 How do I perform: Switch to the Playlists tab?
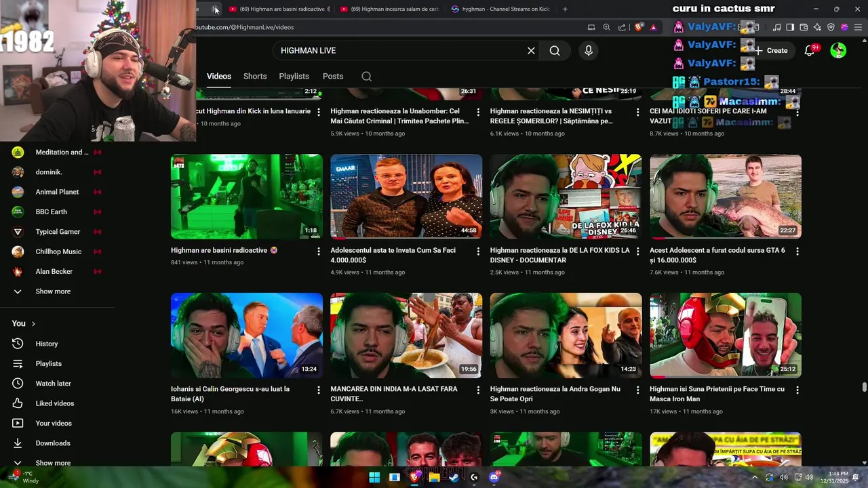pyautogui.click(x=294, y=77)
